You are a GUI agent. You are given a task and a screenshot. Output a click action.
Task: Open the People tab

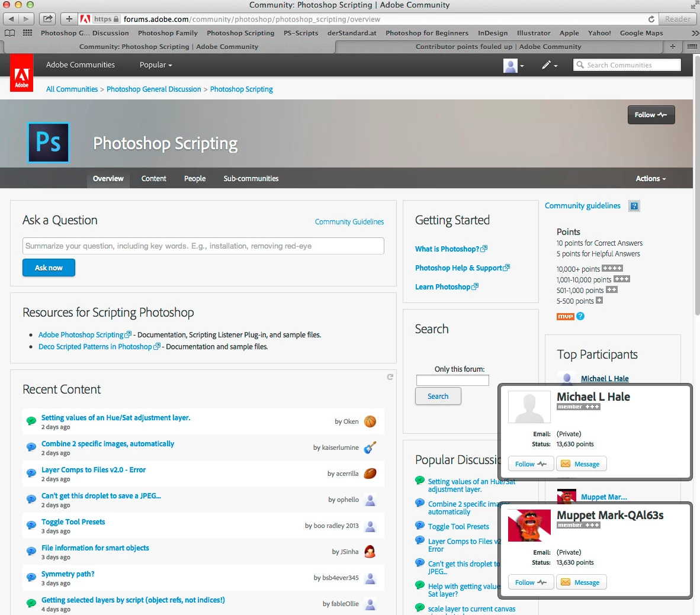195,179
